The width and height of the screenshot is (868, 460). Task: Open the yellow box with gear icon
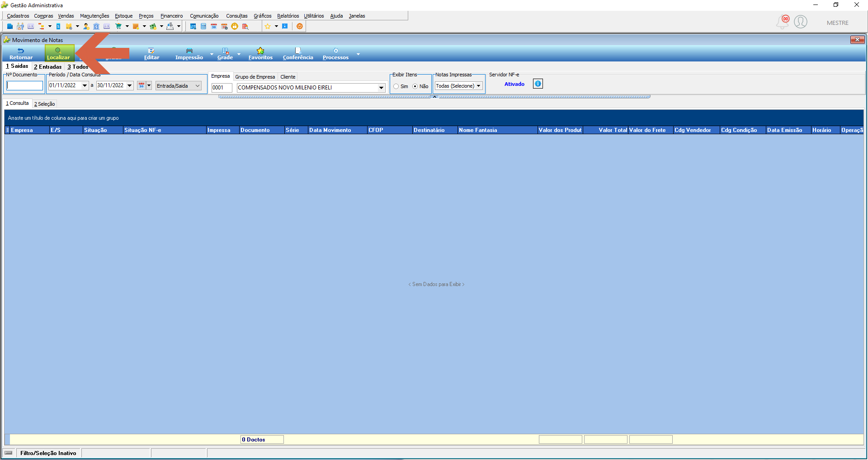[x=69, y=26]
